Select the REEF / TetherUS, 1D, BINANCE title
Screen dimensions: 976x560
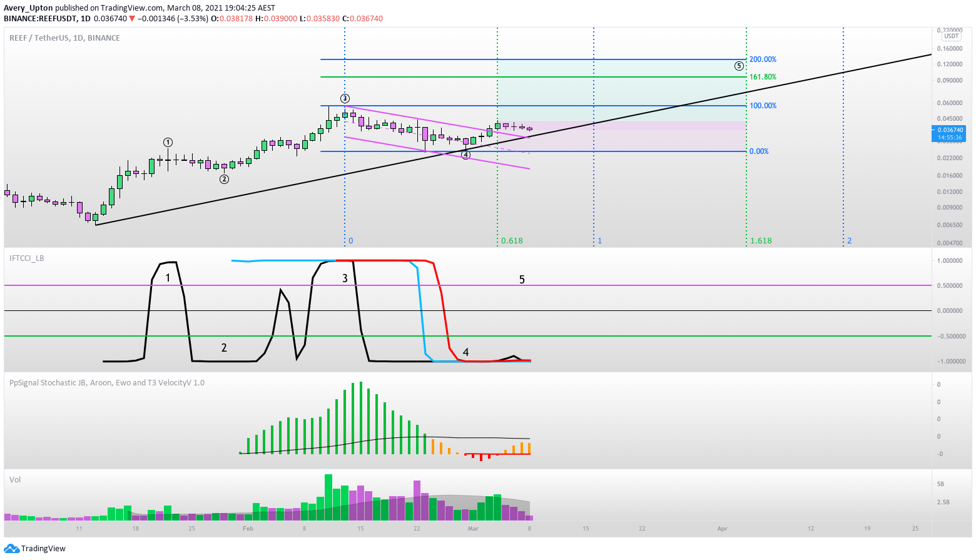[x=64, y=38]
